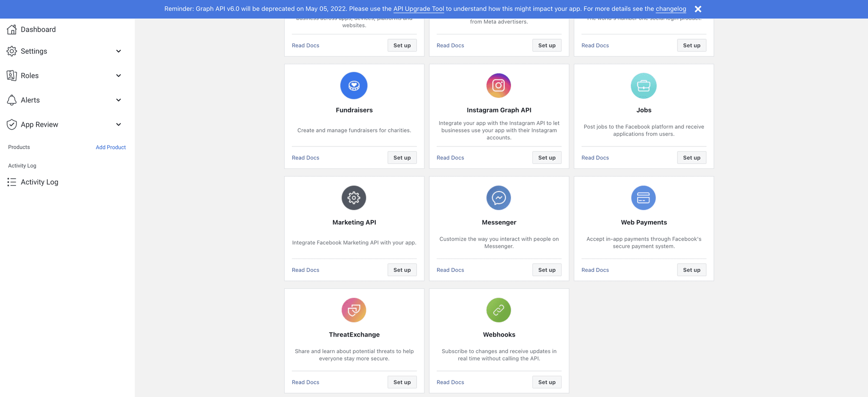Image resolution: width=868 pixels, height=397 pixels.
Task: Click 'Integrate Facebook Marketing API with your app.' text
Action: [x=354, y=242]
